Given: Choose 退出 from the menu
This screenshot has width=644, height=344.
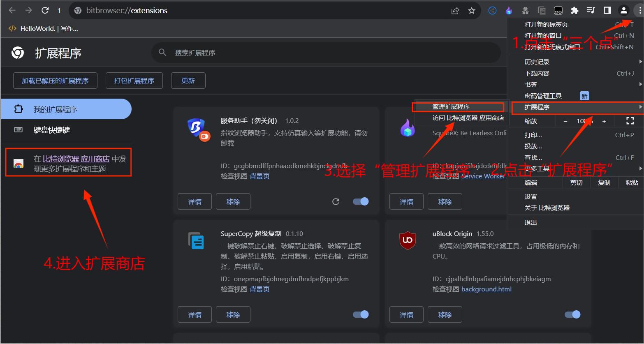Looking at the screenshot, I should (576, 222).
